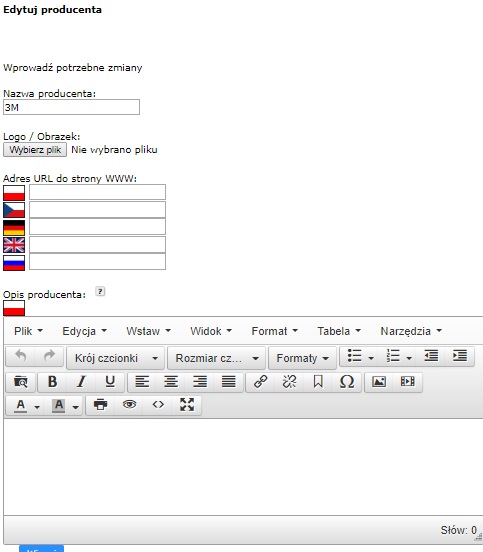The image size is (483, 552).
Task: Center-align the text
Action: click(x=171, y=382)
